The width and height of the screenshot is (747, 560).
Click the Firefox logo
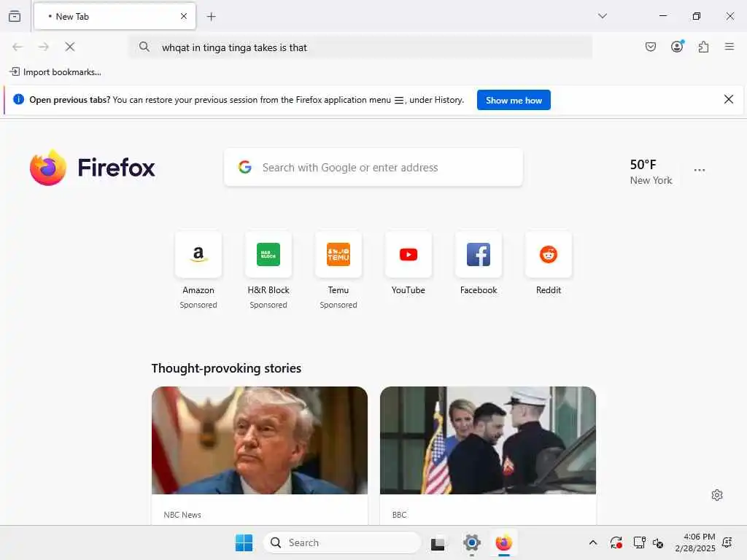point(92,168)
